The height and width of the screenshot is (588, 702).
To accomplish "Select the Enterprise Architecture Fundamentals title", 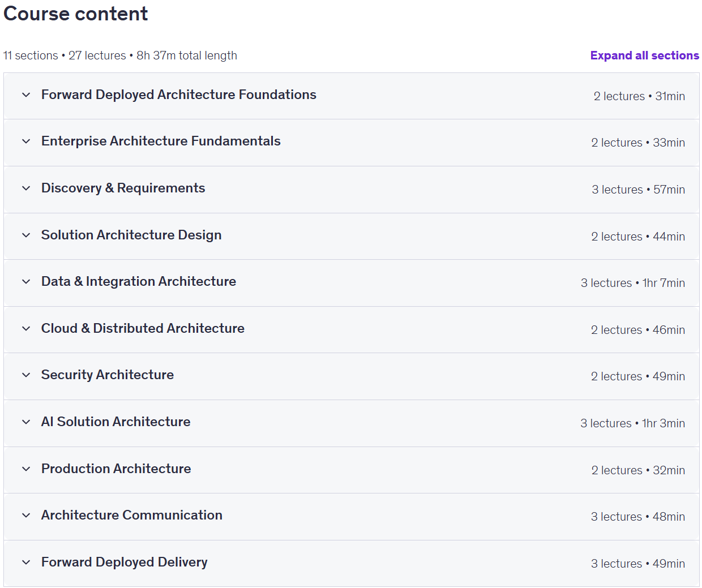I will pos(161,141).
